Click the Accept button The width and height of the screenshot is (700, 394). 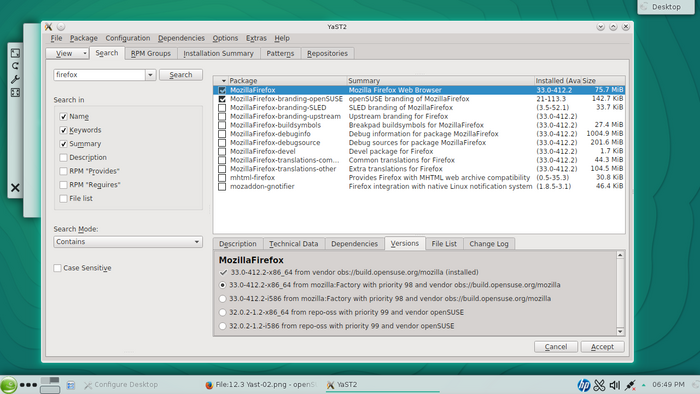[x=602, y=347]
